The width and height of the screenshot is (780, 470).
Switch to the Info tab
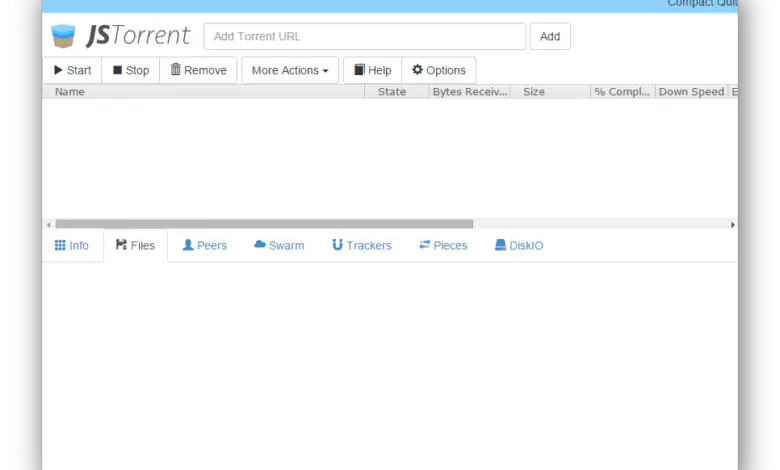coord(72,246)
